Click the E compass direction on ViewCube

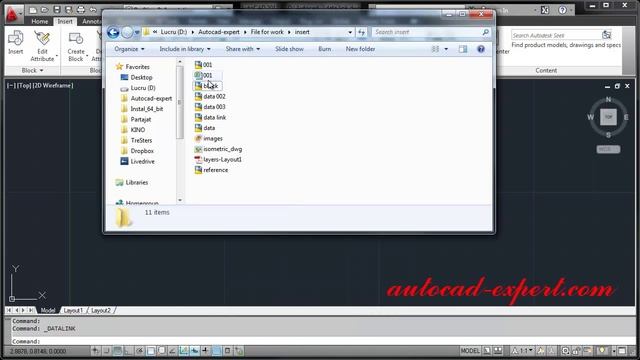tap(626, 117)
